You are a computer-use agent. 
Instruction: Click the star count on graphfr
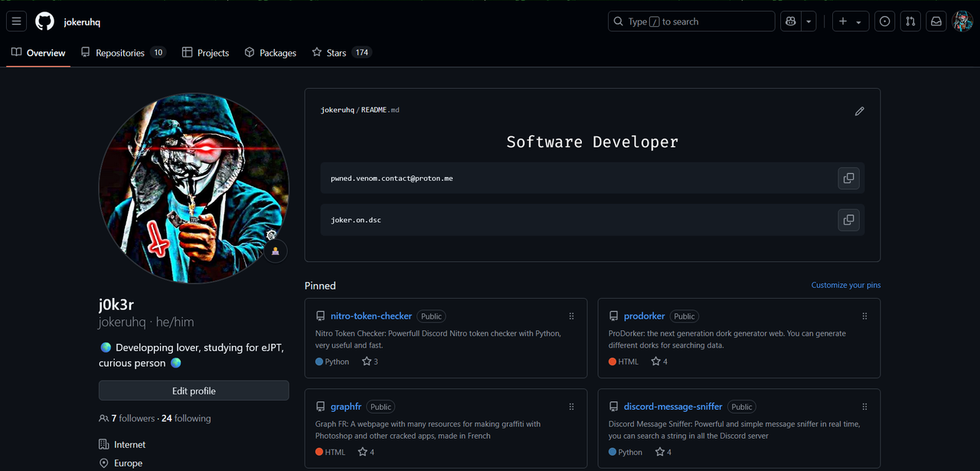pyautogui.click(x=367, y=452)
